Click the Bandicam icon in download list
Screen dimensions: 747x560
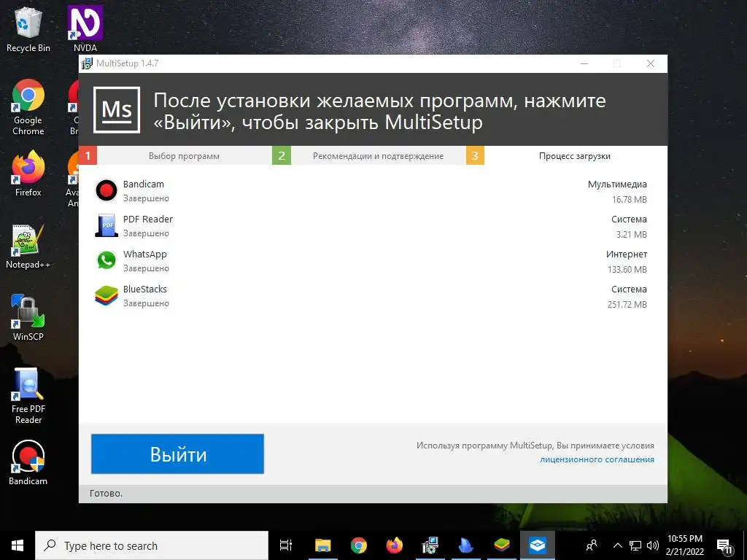107,190
